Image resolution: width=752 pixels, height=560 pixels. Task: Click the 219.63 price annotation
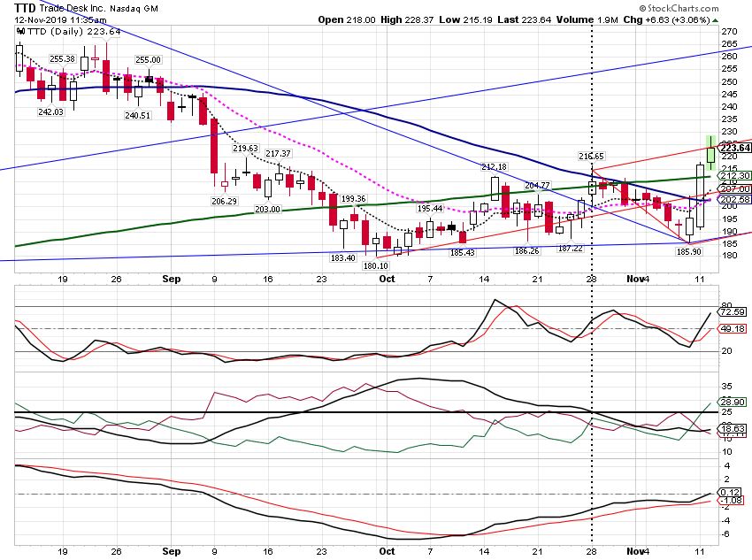pyautogui.click(x=246, y=148)
